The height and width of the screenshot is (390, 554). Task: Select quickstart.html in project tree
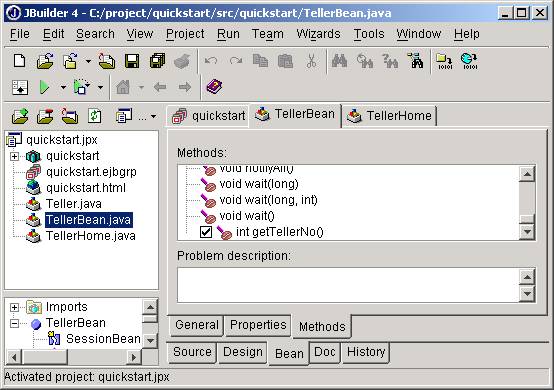[86, 188]
